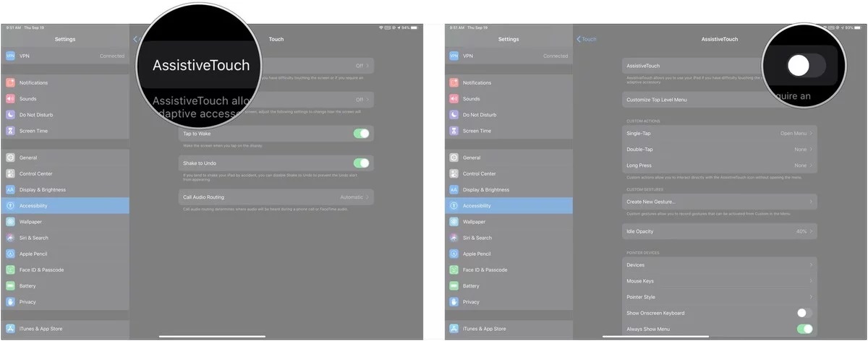Enable the Show Onscreen Keyboard switch
The image size is (868, 341).
point(804,313)
